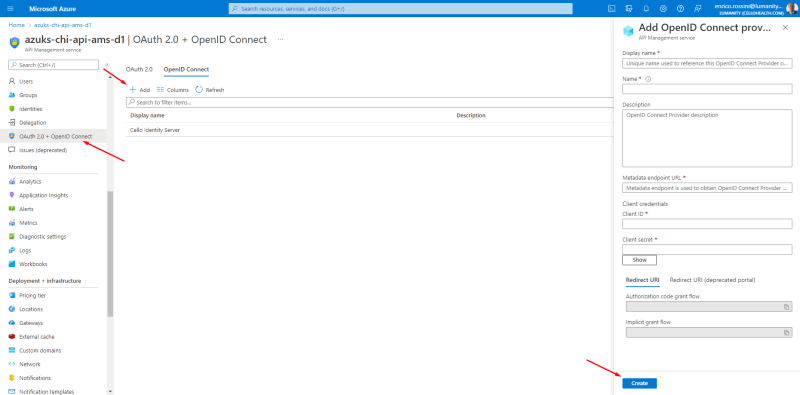
Task: Click the Network sidebar icon
Action: click(12, 364)
